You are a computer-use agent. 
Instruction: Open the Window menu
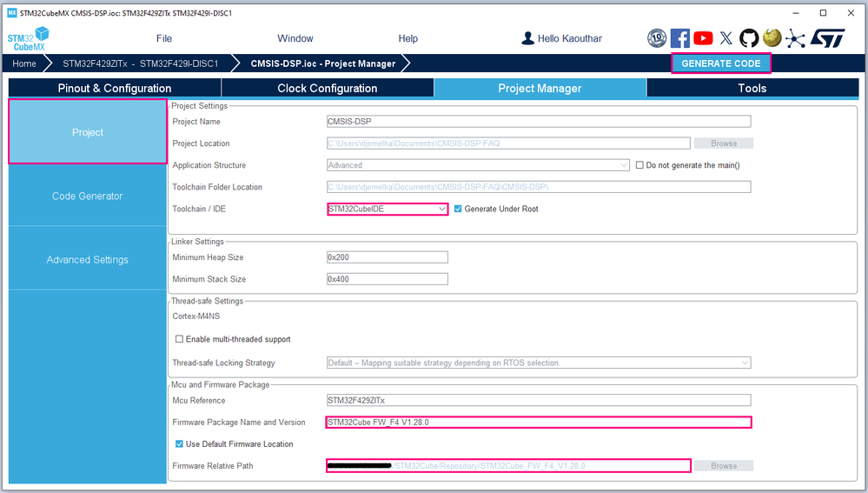(295, 38)
